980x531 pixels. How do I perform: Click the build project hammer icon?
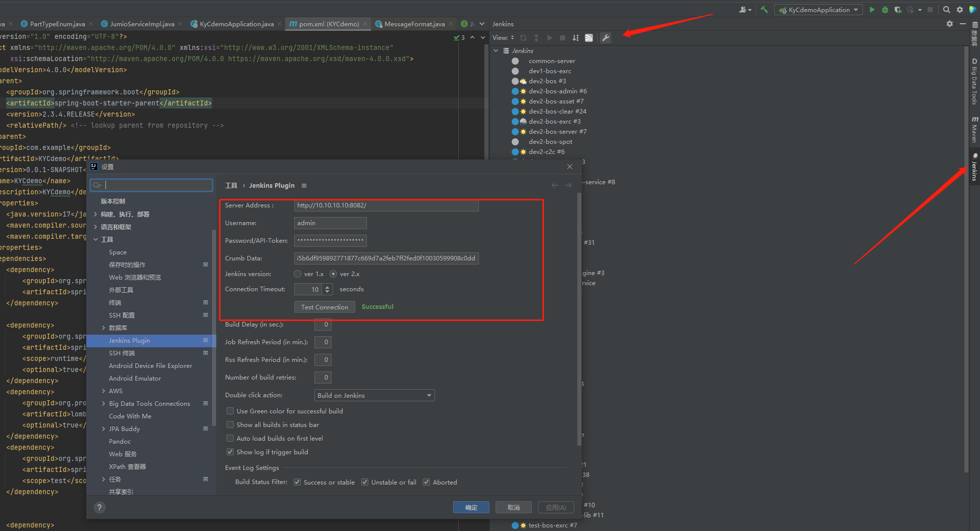[x=764, y=10]
